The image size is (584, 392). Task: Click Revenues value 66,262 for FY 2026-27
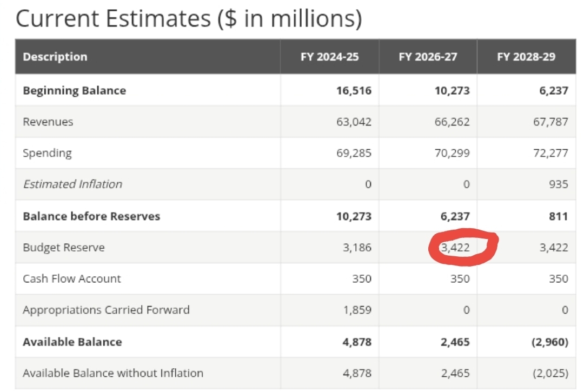click(452, 122)
